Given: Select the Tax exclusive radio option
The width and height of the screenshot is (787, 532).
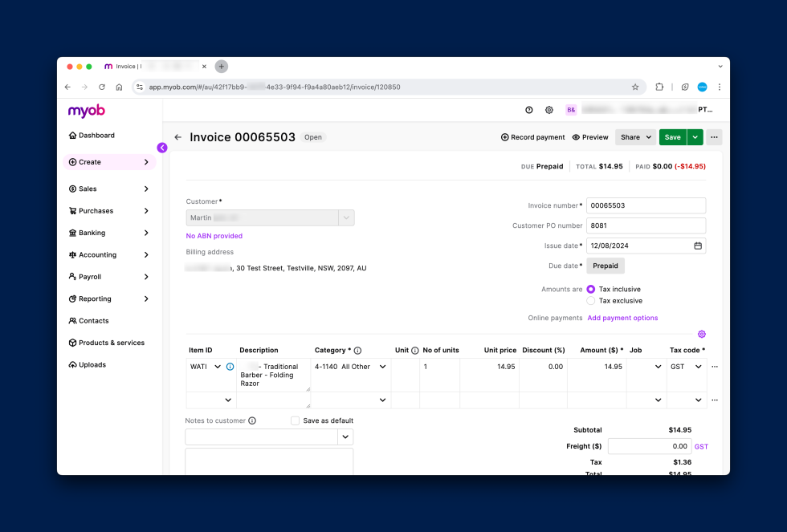Looking at the screenshot, I should coord(591,301).
